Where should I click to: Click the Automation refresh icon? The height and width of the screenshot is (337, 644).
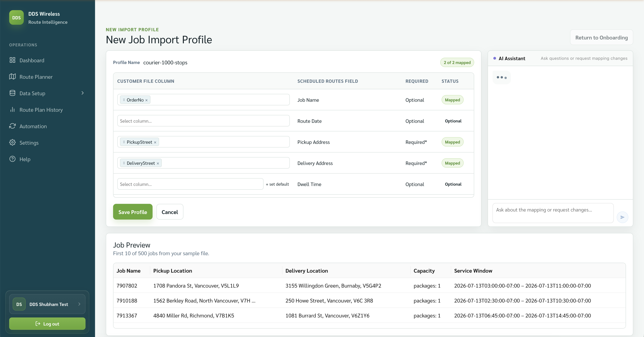(12, 126)
